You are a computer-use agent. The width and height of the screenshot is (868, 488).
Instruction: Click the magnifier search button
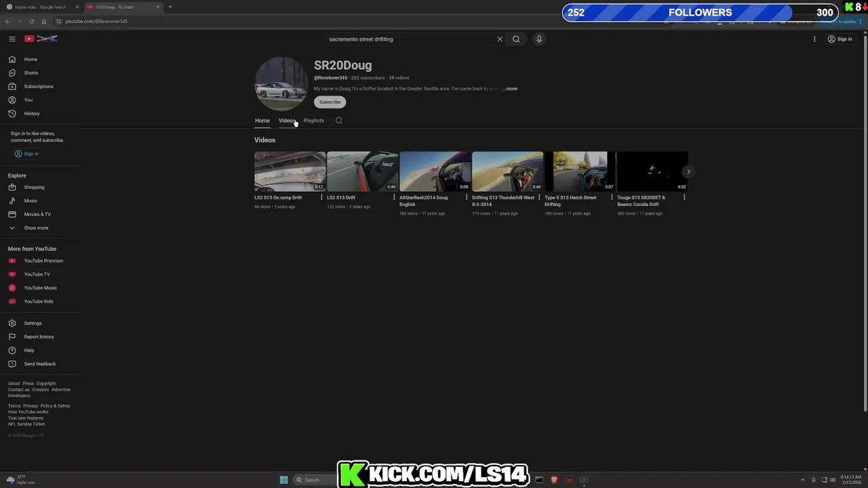516,39
